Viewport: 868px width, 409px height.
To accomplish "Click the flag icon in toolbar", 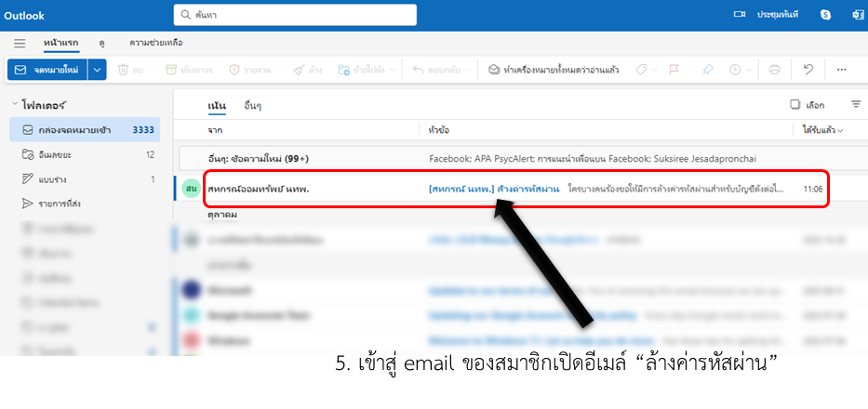I will (674, 70).
